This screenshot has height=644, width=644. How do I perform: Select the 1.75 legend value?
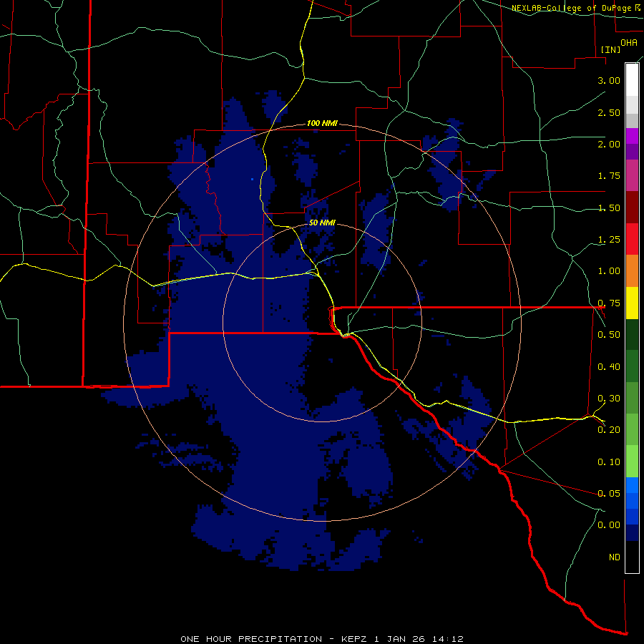tap(609, 176)
